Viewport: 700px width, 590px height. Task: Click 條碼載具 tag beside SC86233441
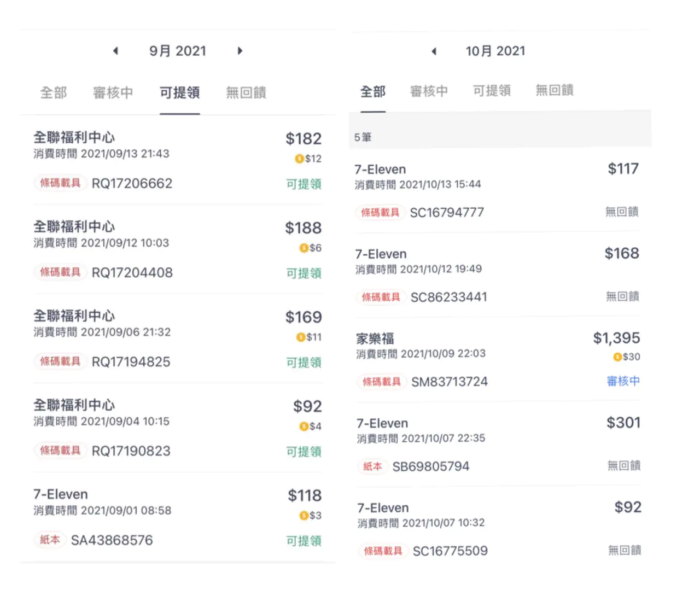point(381,297)
